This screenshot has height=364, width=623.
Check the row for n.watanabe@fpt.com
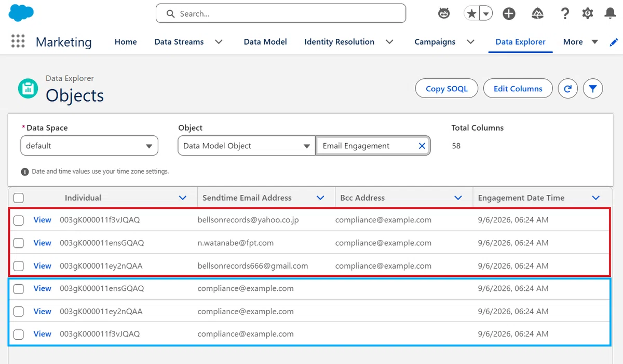tap(19, 243)
